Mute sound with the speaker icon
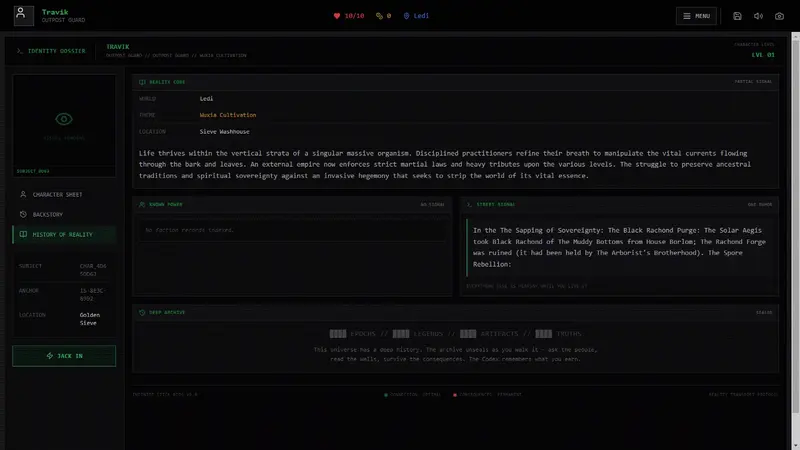 tap(758, 16)
